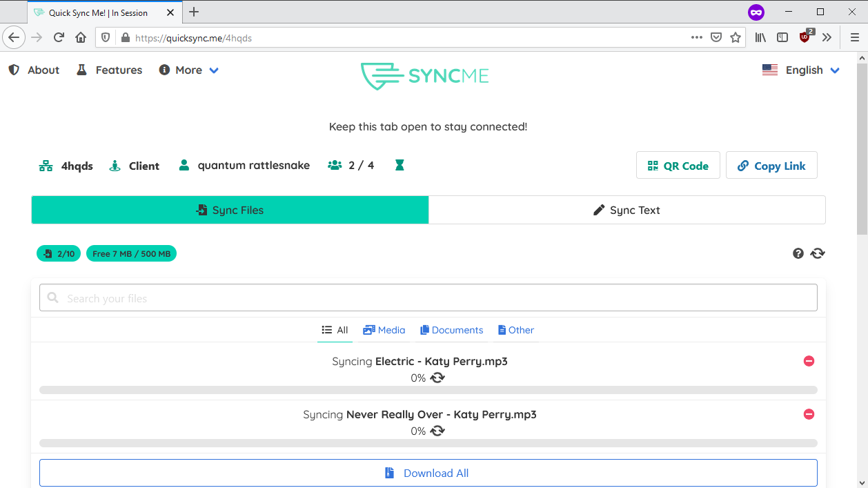
Task: Click sync spinner for Electric - Katy Perry
Action: 437,378
